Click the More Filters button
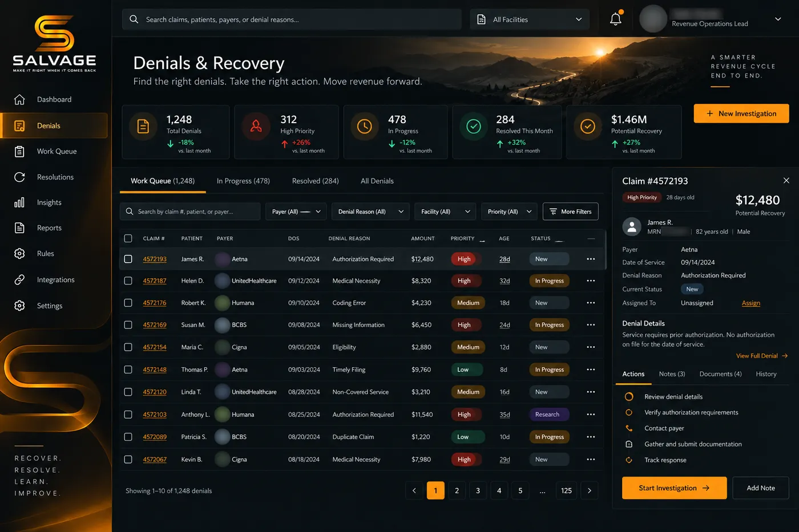Screen dimensions: 799x532 pyautogui.click(x=570, y=212)
